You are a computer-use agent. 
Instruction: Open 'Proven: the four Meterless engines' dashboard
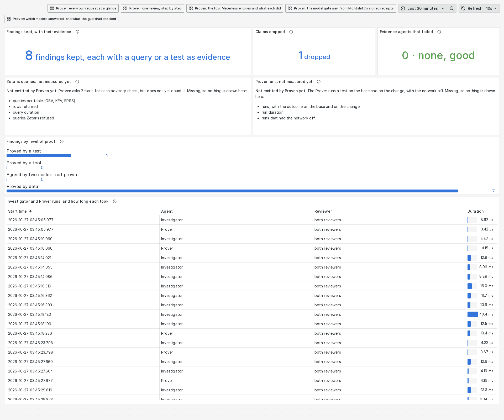[x=235, y=8]
